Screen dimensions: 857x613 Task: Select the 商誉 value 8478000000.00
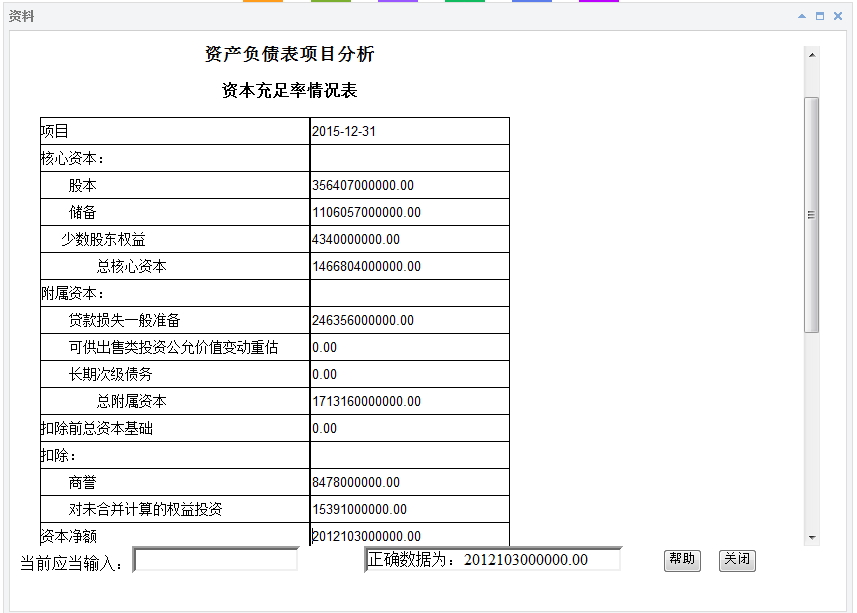coord(356,482)
